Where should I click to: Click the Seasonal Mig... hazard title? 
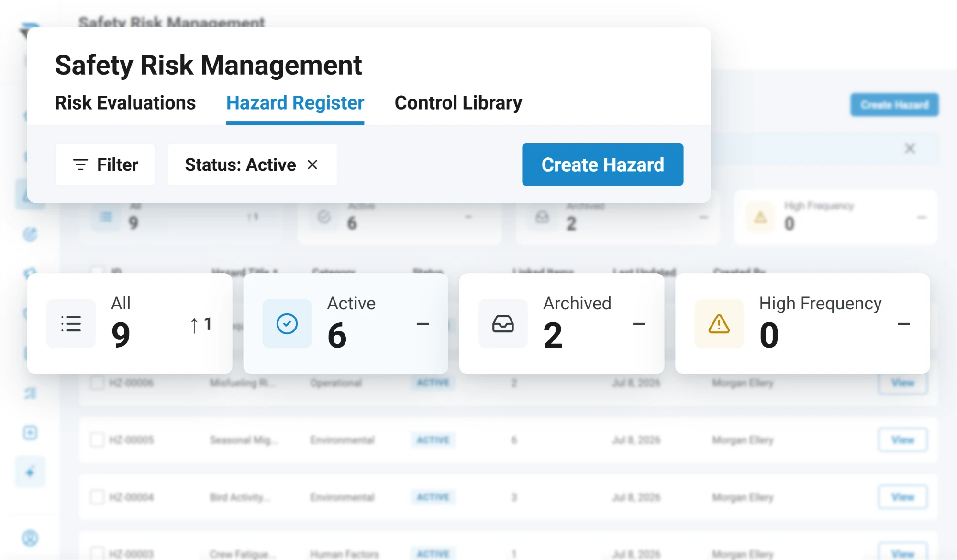(244, 440)
